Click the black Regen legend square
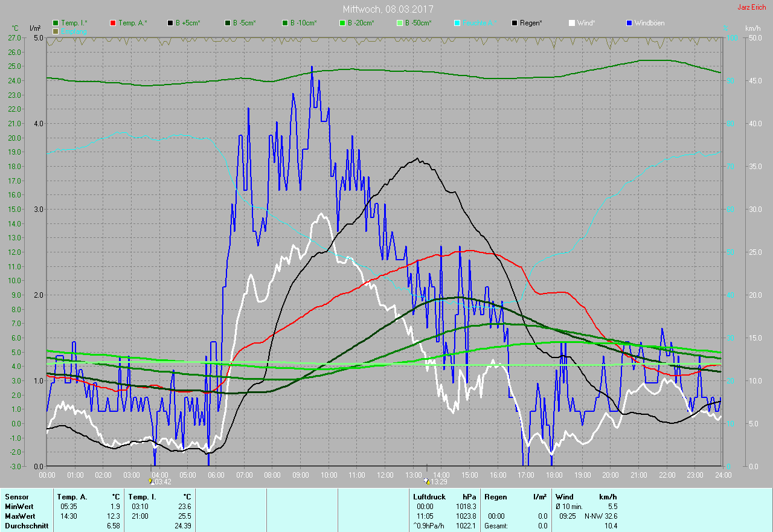Viewport: 773px width, 532px height. click(x=515, y=23)
